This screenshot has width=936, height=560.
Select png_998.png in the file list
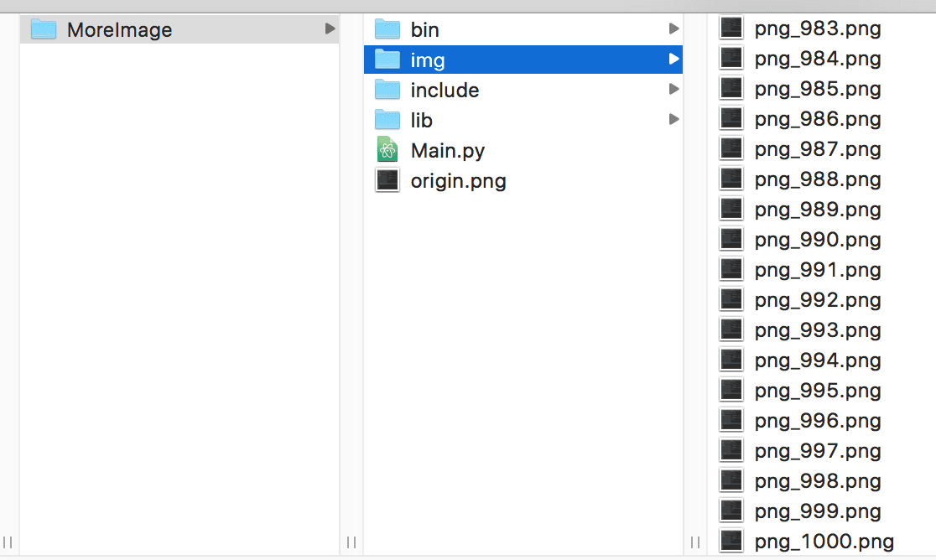[818, 481]
